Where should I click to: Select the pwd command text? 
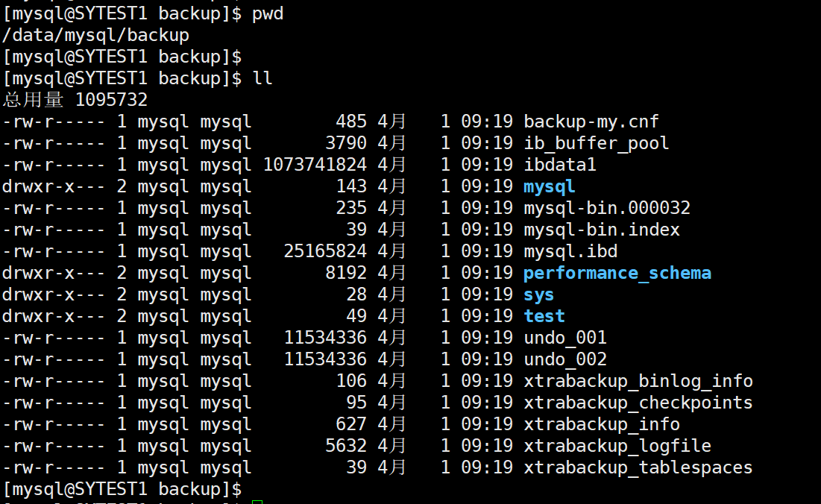pyautogui.click(x=268, y=13)
